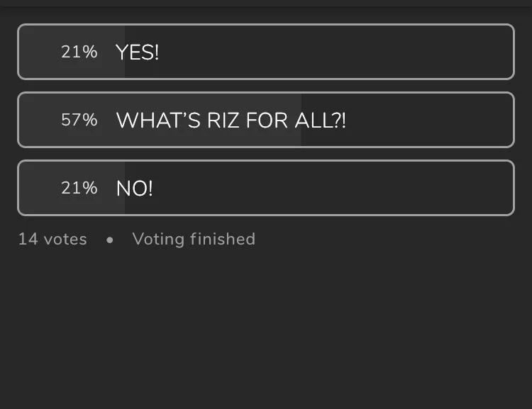Click the Voting finished status text

[194, 240]
